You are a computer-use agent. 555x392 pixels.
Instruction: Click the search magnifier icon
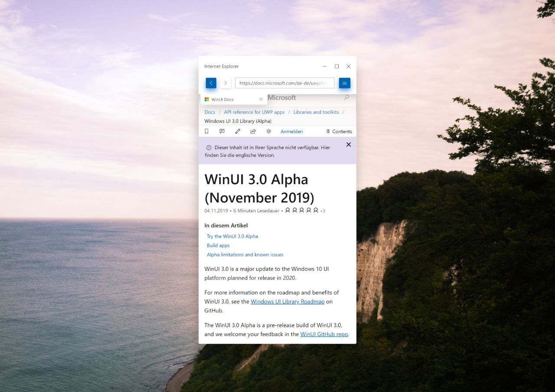[346, 97]
